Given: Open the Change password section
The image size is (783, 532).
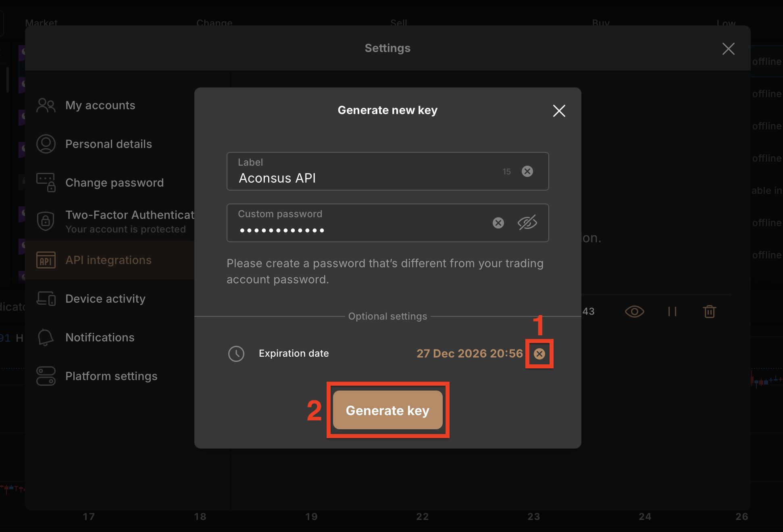Looking at the screenshot, I should click(x=114, y=183).
